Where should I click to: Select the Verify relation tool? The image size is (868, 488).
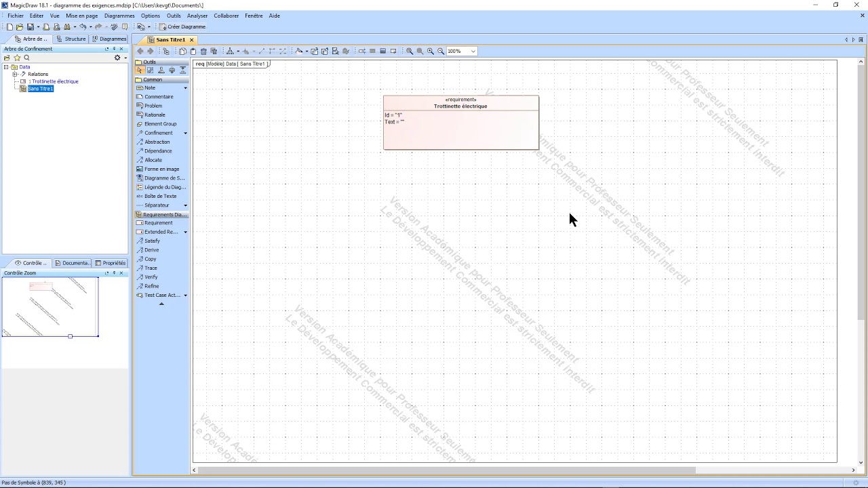click(x=151, y=277)
